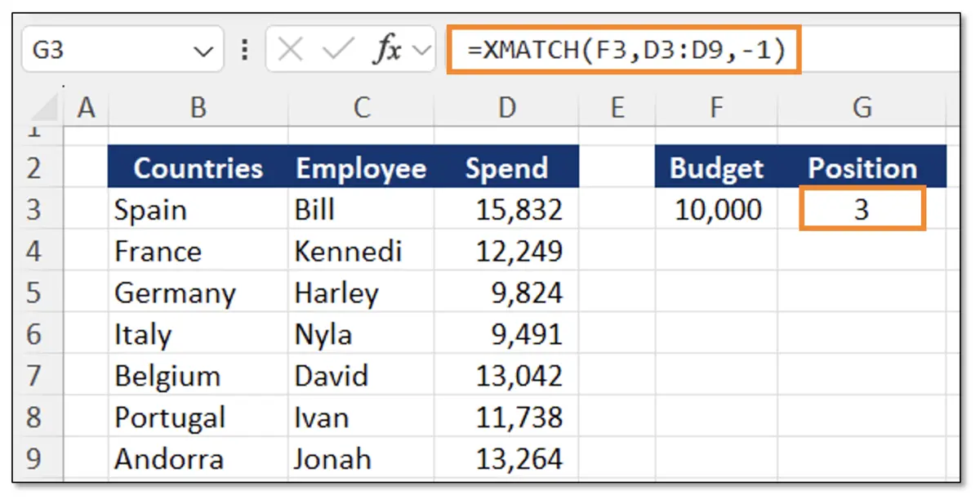Click the Select All corner triangle
The width and height of the screenshot is (980, 500).
[46, 107]
